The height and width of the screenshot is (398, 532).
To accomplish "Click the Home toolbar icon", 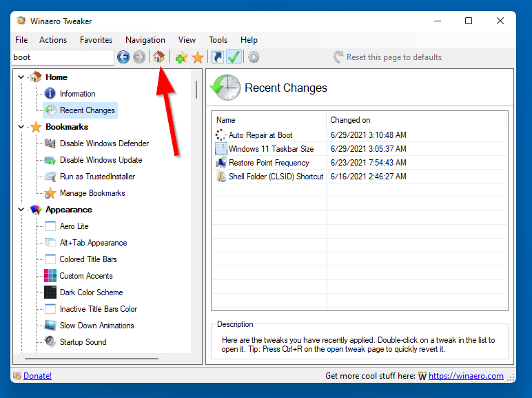I will [x=158, y=57].
